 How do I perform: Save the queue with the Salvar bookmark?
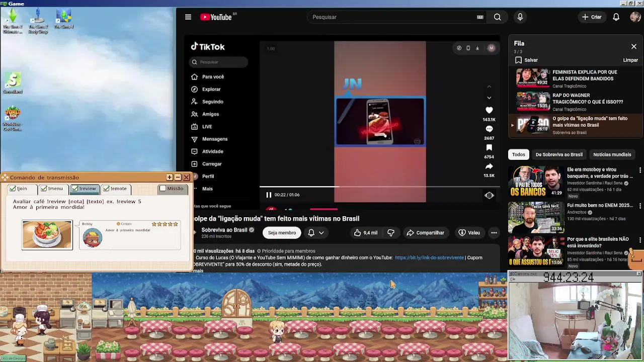[526, 60]
